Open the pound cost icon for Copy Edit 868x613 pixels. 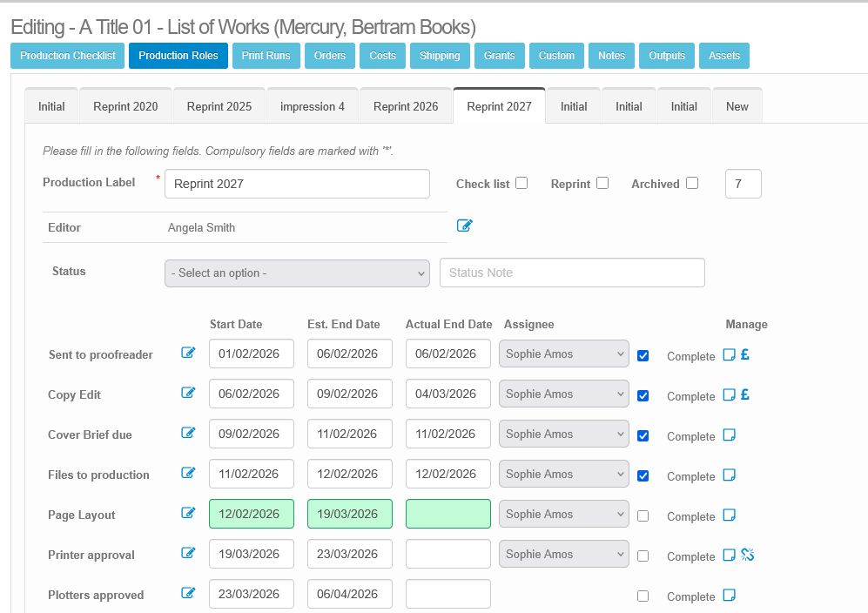pyautogui.click(x=745, y=395)
